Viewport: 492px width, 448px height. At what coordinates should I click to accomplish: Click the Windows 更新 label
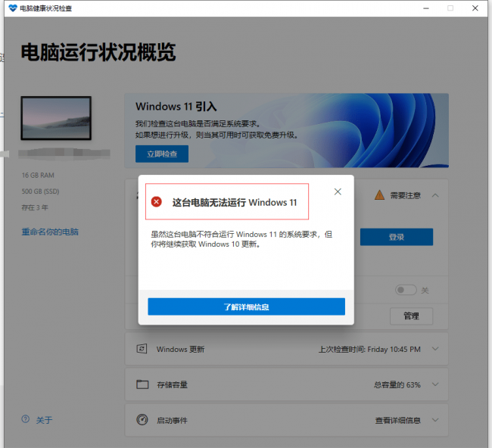click(181, 349)
